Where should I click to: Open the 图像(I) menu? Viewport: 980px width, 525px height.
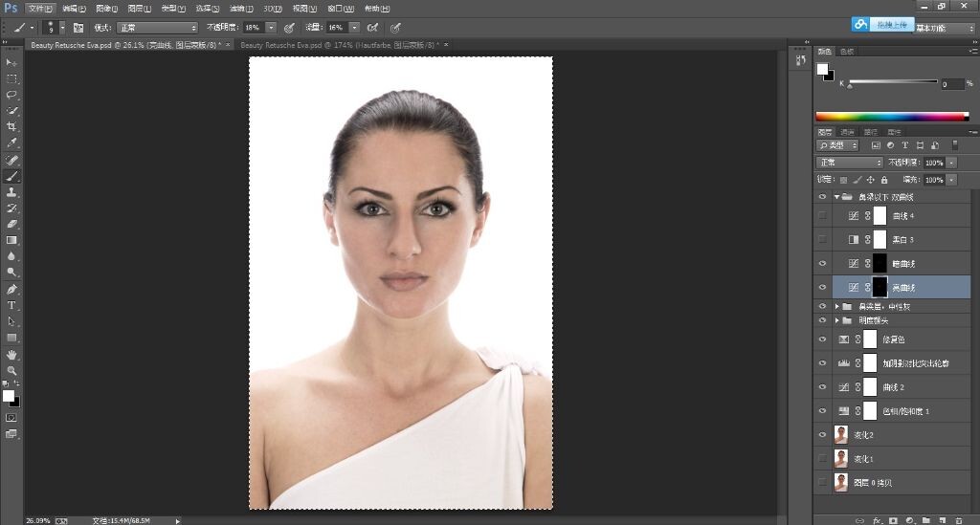point(107,9)
